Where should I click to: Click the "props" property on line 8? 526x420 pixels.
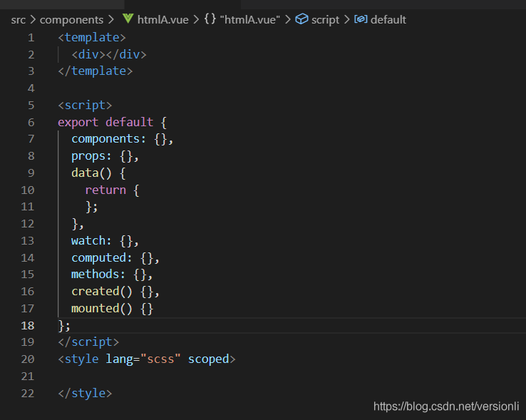click(x=88, y=156)
